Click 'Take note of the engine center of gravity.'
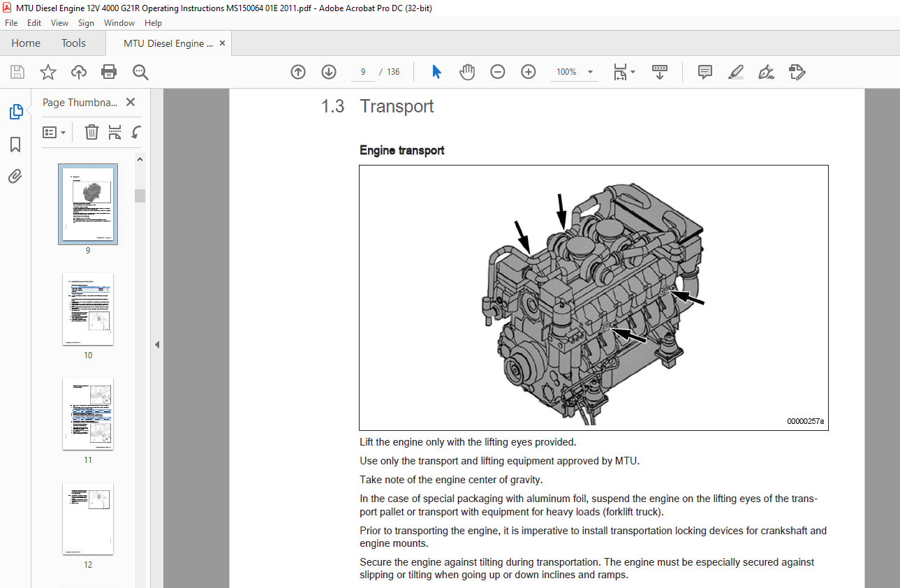Image resolution: width=900 pixels, height=588 pixels. pyautogui.click(x=451, y=479)
